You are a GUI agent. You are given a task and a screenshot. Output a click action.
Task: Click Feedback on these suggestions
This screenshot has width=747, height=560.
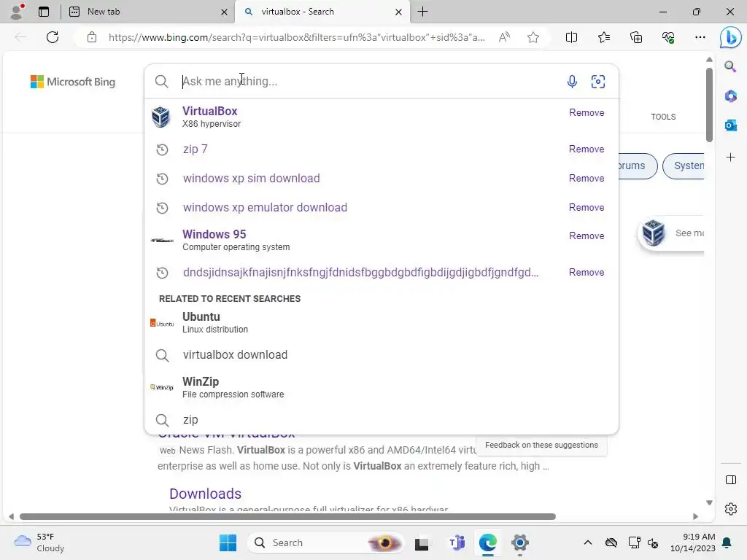(x=541, y=445)
